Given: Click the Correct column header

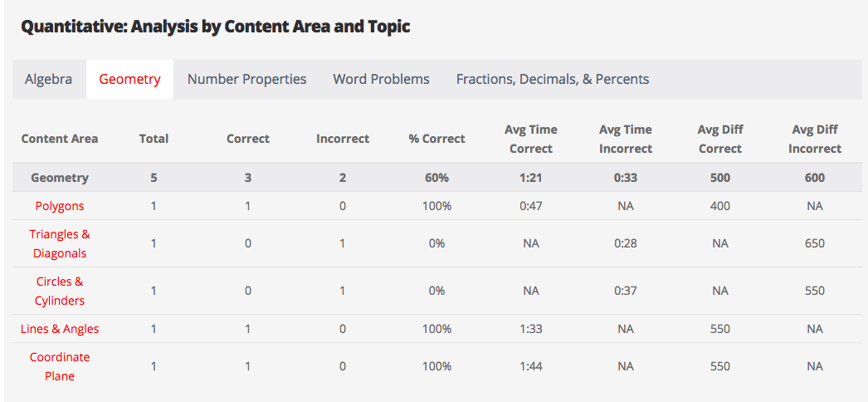Looking at the screenshot, I should (x=248, y=139).
